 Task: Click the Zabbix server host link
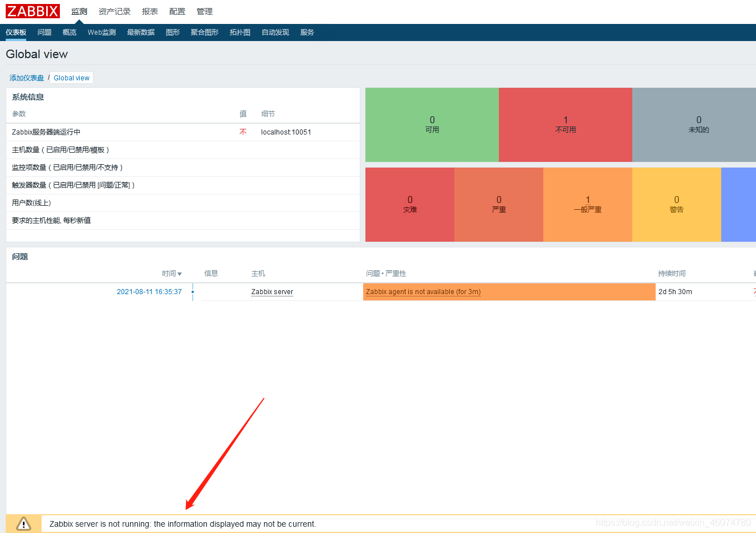click(x=272, y=292)
